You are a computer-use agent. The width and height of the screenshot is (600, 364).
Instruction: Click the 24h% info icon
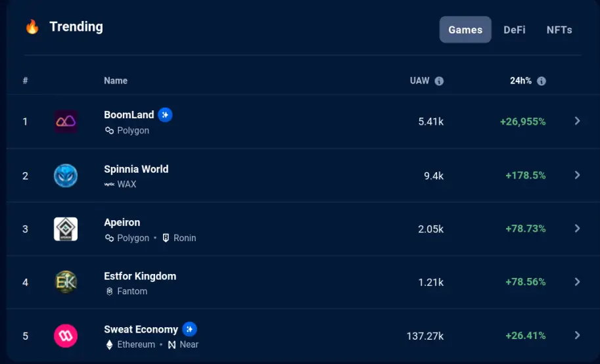click(541, 81)
